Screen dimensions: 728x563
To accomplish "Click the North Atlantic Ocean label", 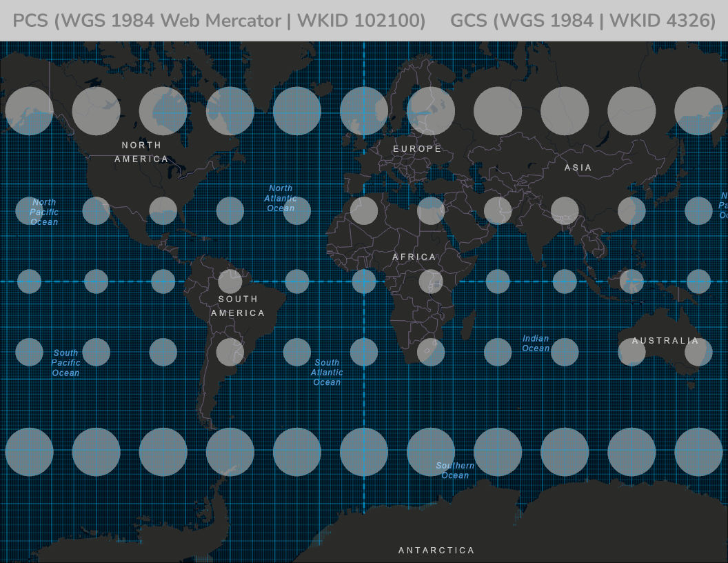I will (281, 198).
